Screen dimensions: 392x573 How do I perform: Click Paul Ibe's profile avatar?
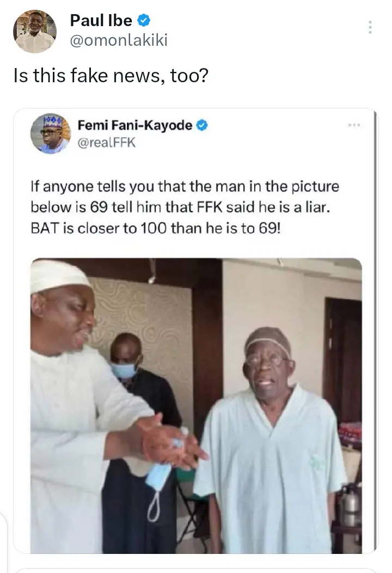click(34, 31)
